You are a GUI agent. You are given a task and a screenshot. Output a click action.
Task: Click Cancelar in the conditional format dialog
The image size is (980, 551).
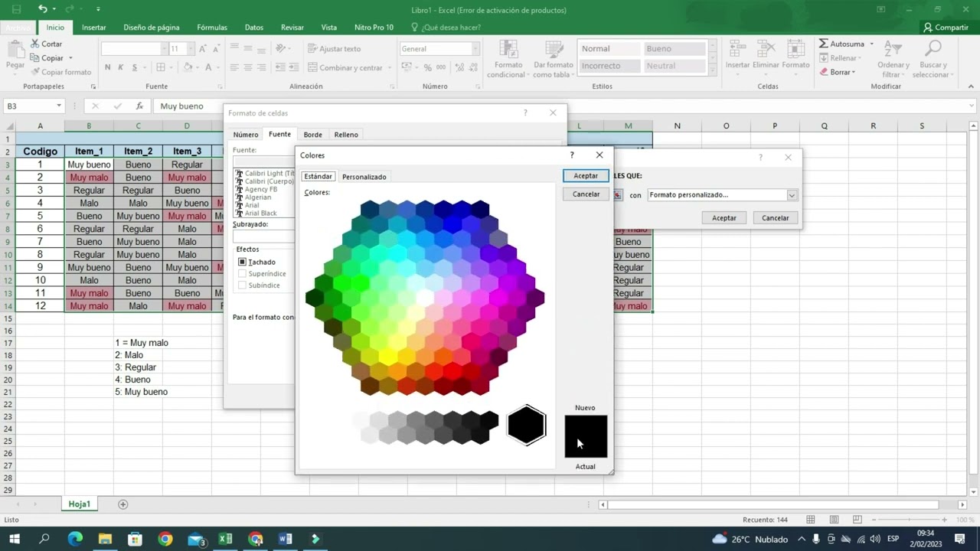[776, 218]
